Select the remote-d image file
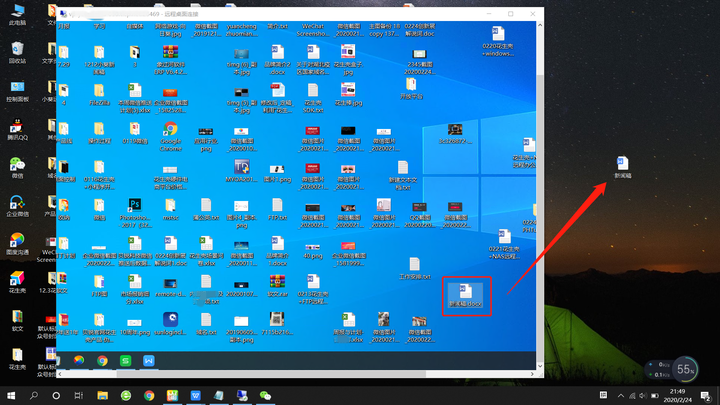Image resolution: width=720 pixels, height=405 pixels. [x=170, y=288]
